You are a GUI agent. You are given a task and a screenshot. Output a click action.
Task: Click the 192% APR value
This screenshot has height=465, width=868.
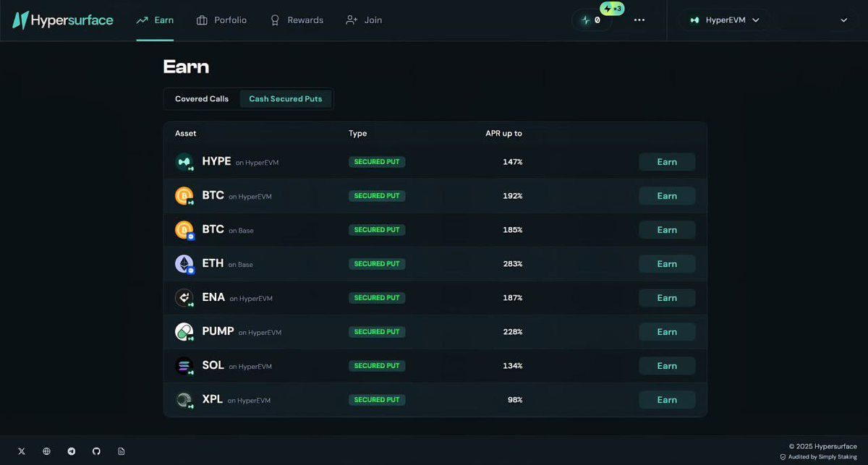(x=513, y=196)
